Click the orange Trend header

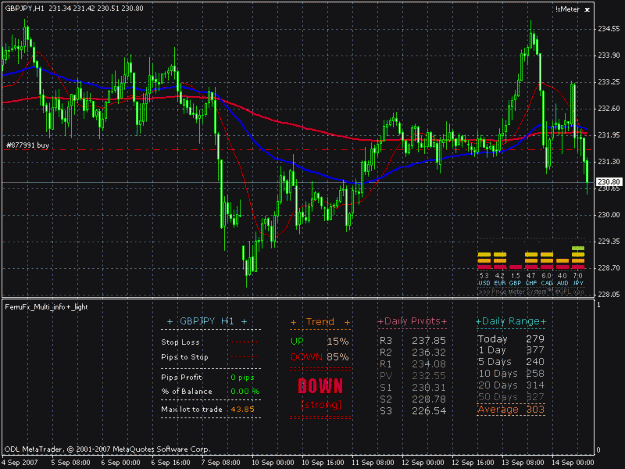point(320,322)
